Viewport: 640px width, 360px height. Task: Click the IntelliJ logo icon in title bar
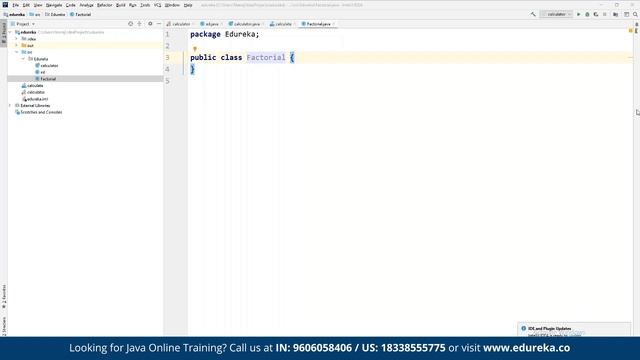(5, 5)
